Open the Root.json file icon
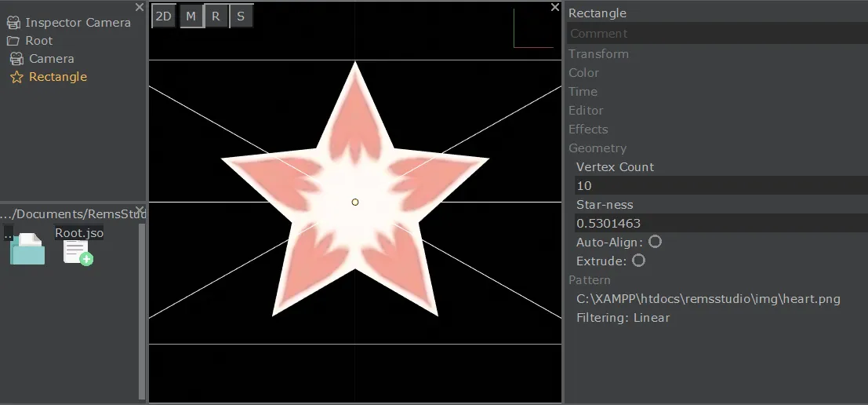Image resolution: width=868 pixels, height=405 pixels. 78,253
